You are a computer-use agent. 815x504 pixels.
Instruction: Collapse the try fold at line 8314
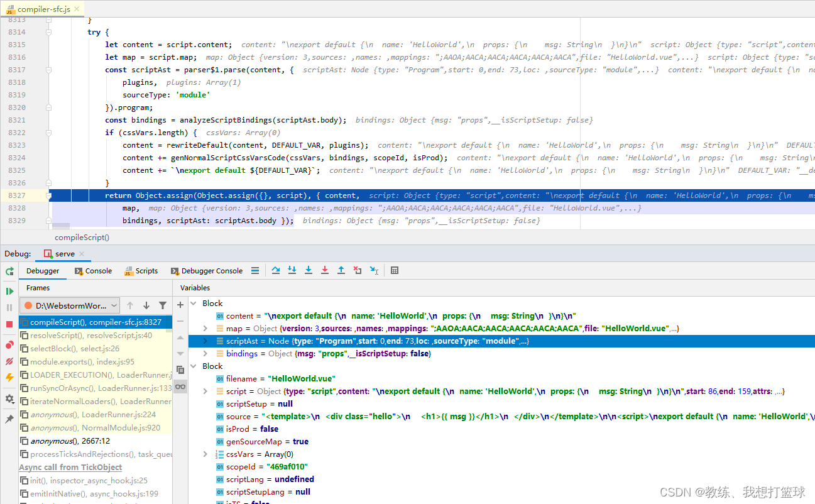tap(48, 32)
